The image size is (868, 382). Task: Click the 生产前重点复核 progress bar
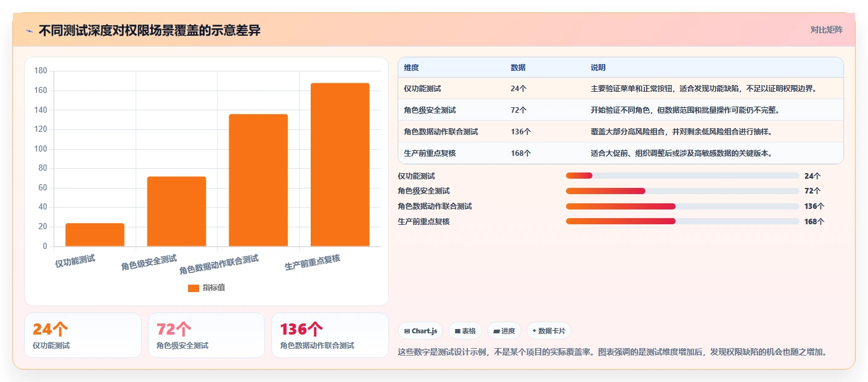[x=682, y=221]
